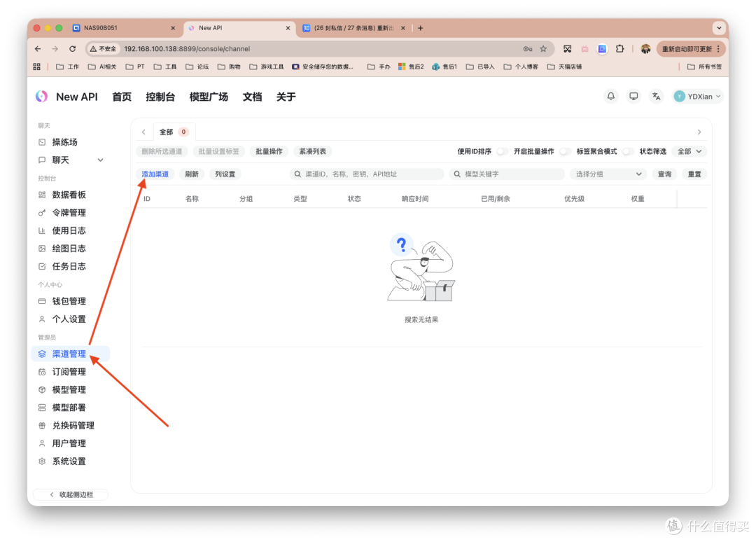
Task: Click the 模型关键字 search field
Action: coord(507,174)
